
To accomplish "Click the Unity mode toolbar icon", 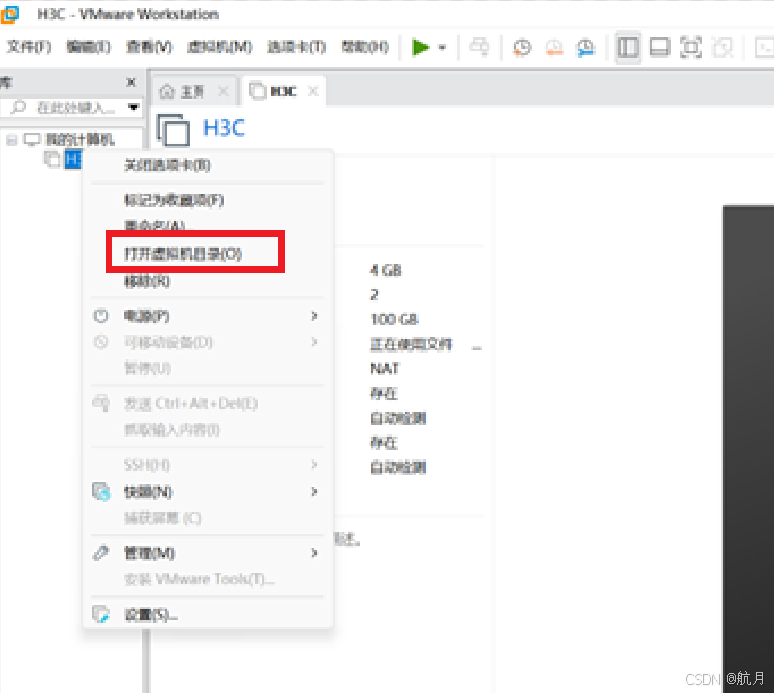I will click(x=722, y=47).
